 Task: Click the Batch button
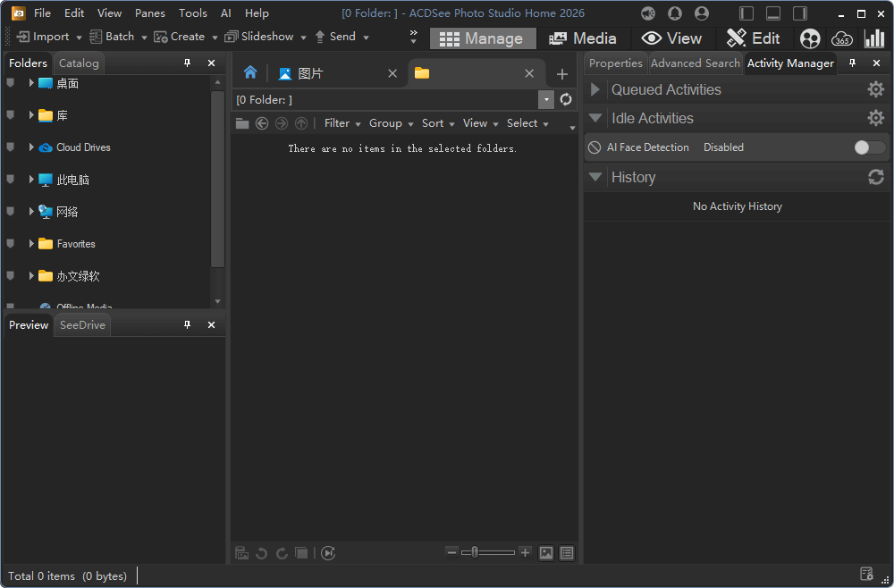tap(116, 37)
